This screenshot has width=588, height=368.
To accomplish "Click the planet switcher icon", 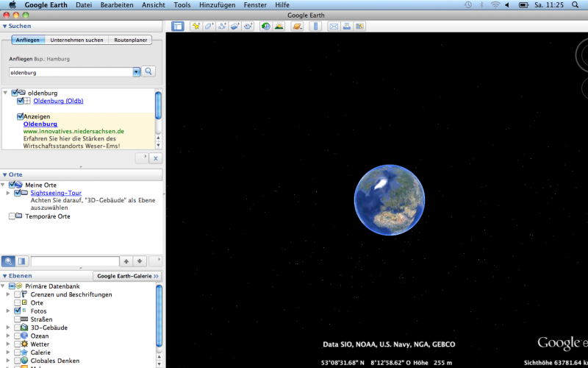I will [297, 26].
